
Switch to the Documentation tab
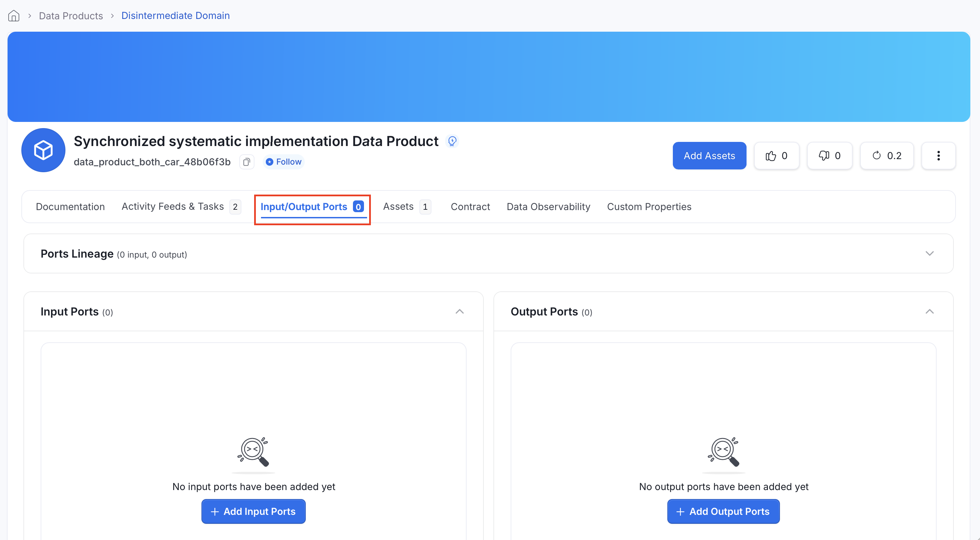(70, 207)
